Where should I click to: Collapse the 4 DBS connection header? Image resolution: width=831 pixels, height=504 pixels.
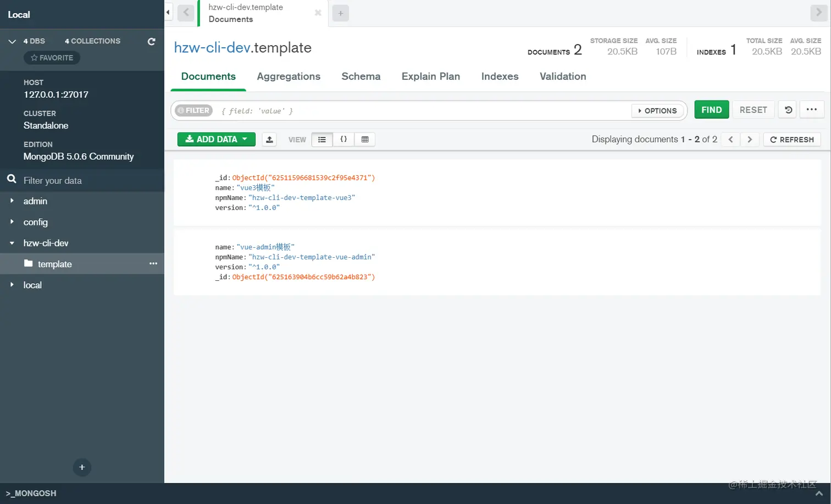(x=12, y=41)
